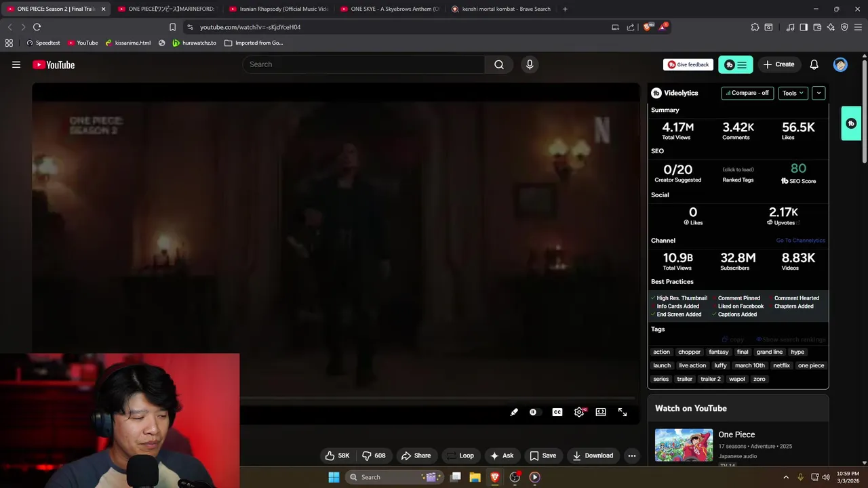Start voice search with microphone icon
Image resolution: width=868 pixels, height=488 pixels.
tap(530, 64)
